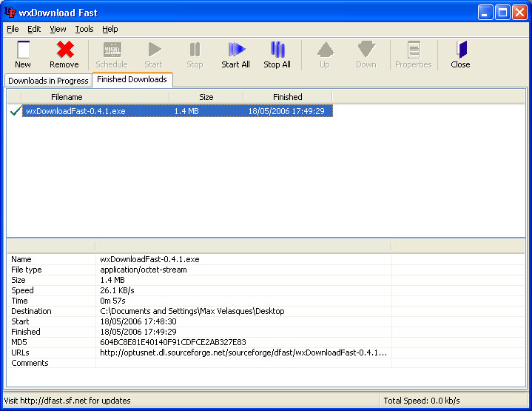
Task: Click the Stop pause icon
Action: coord(195,50)
